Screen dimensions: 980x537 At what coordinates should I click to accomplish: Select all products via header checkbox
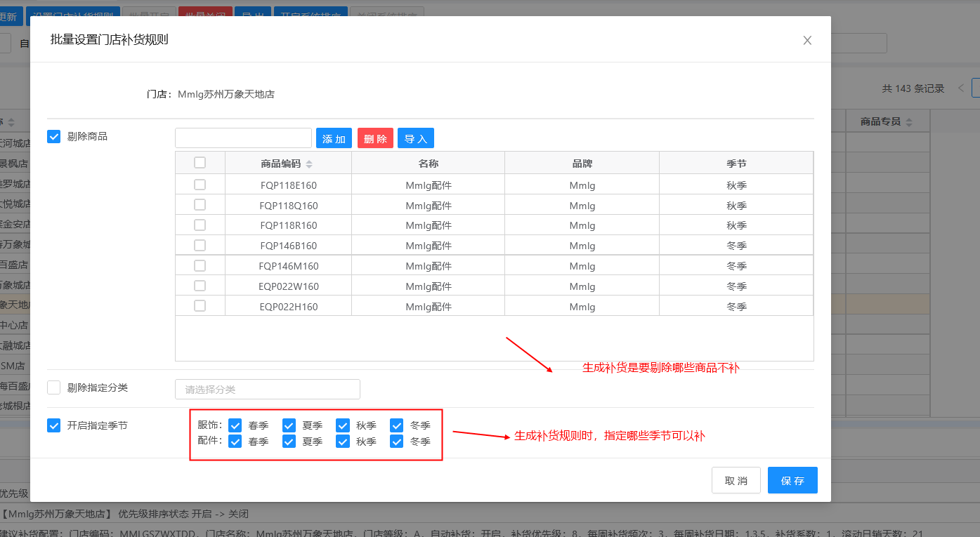200,163
